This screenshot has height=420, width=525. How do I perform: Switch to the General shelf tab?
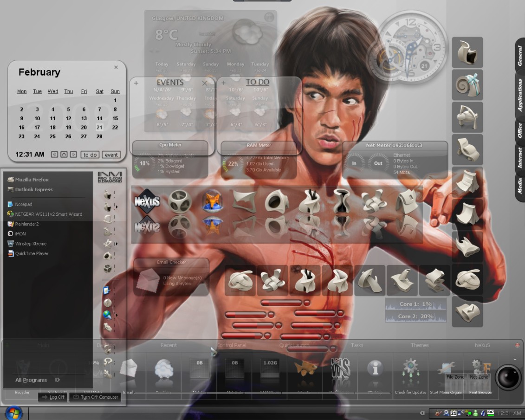[519, 56]
